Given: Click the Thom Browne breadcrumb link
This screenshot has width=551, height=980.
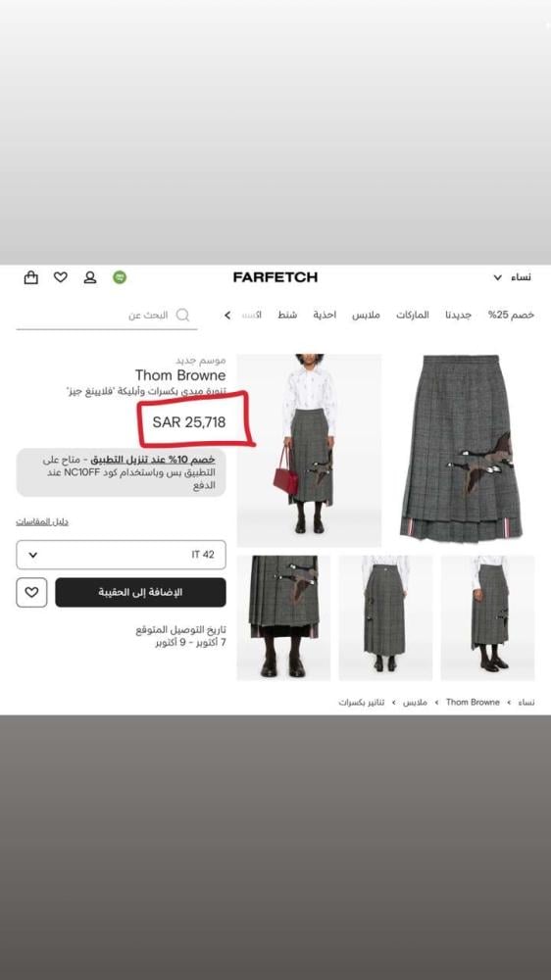Looking at the screenshot, I should (x=473, y=703).
